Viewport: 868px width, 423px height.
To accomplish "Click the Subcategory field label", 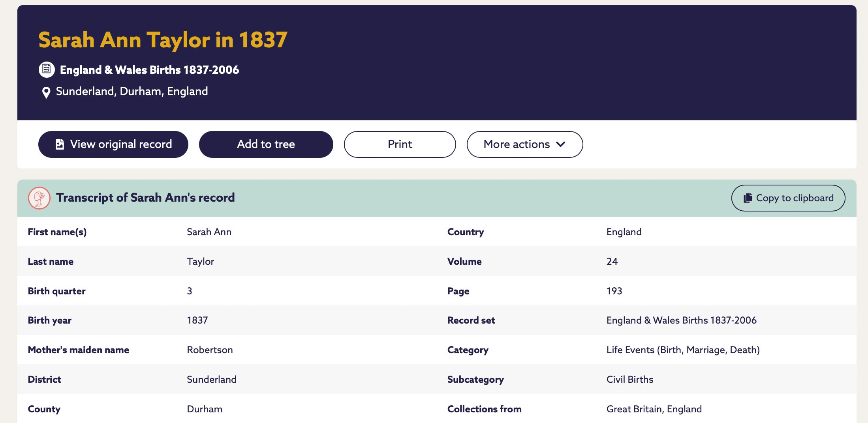I will (476, 379).
